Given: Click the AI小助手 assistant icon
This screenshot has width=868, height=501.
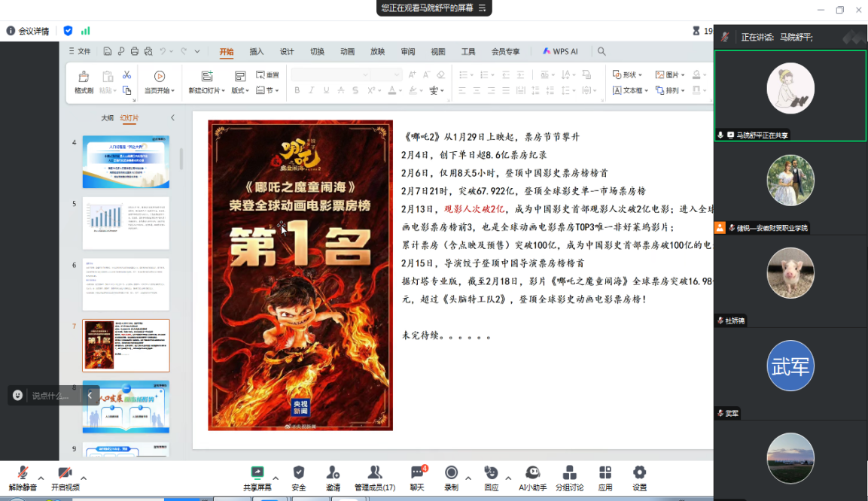Looking at the screenshot, I should click(532, 477).
